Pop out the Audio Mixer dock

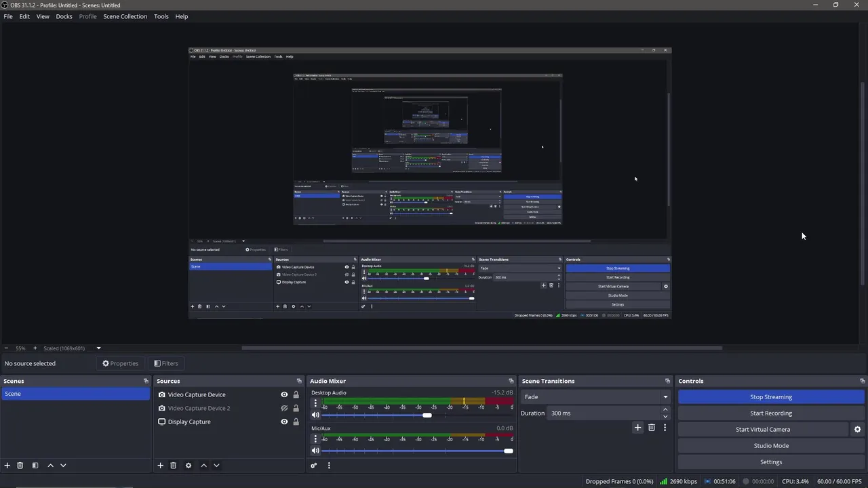tap(511, 381)
